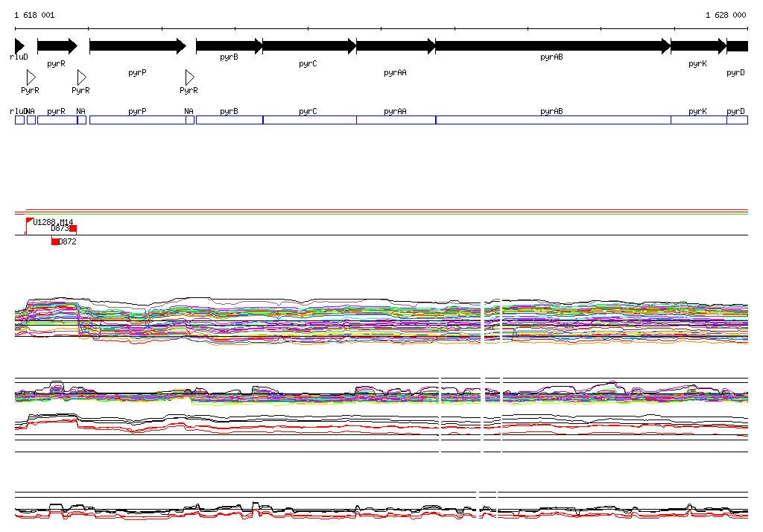Viewport: 763px width, 532px height.
Task: Select the blue pyrD annotation box
Action: click(737, 120)
